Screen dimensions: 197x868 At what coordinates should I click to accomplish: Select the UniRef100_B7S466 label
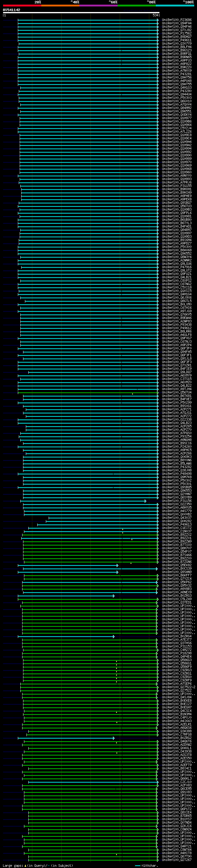coord(176,555)
